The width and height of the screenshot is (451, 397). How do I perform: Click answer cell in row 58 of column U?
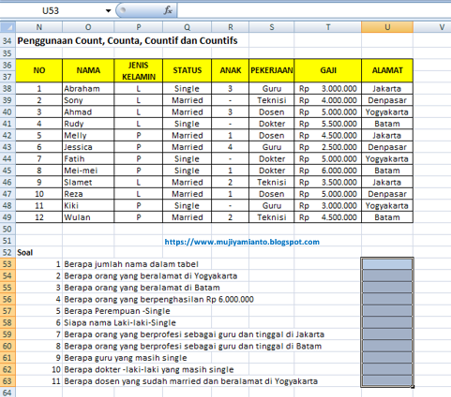387,323
